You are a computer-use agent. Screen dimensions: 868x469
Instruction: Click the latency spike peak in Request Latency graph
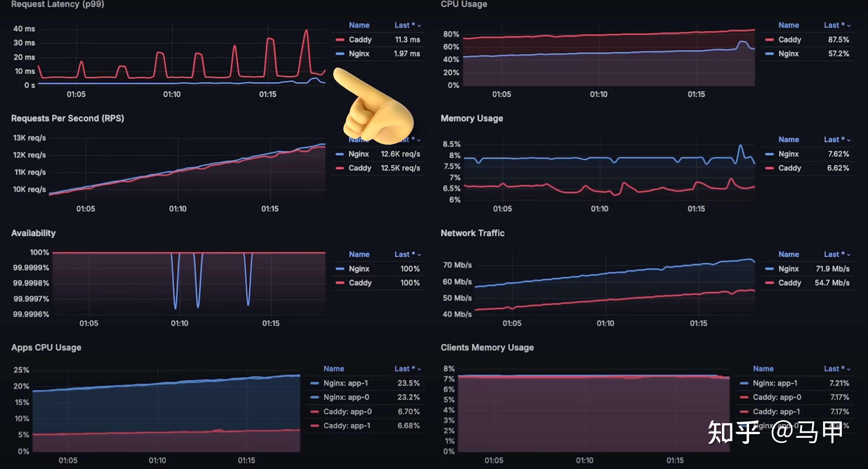306,31
